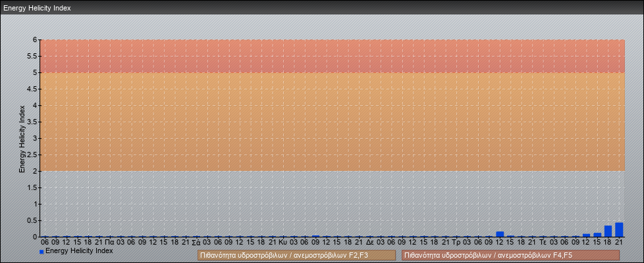Click the 'Τε' day label on x-axis
The image size is (644, 263).
point(543,243)
